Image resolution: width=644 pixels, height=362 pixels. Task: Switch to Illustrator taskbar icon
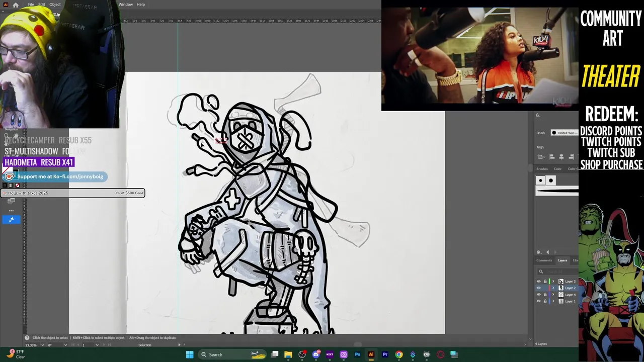371,354
